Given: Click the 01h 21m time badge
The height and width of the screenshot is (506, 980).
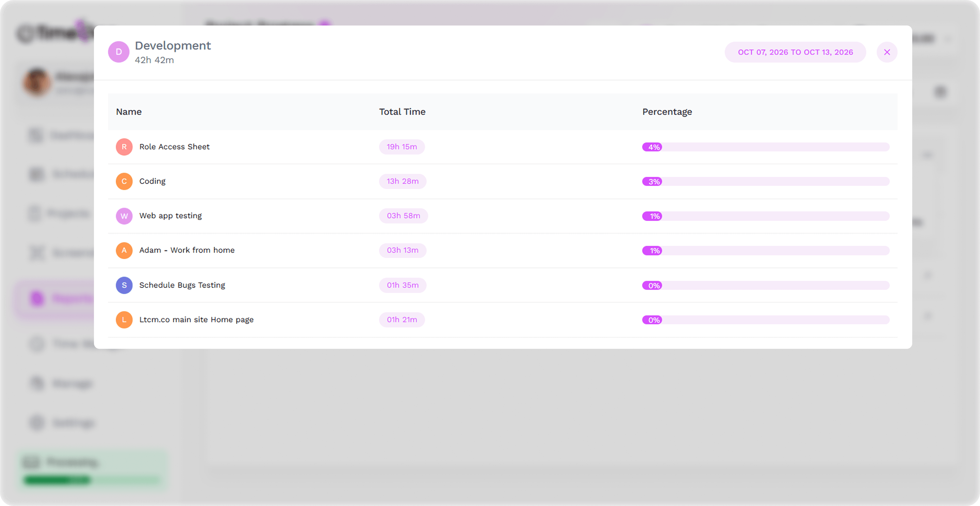Looking at the screenshot, I should pyautogui.click(x=402, y=320).
